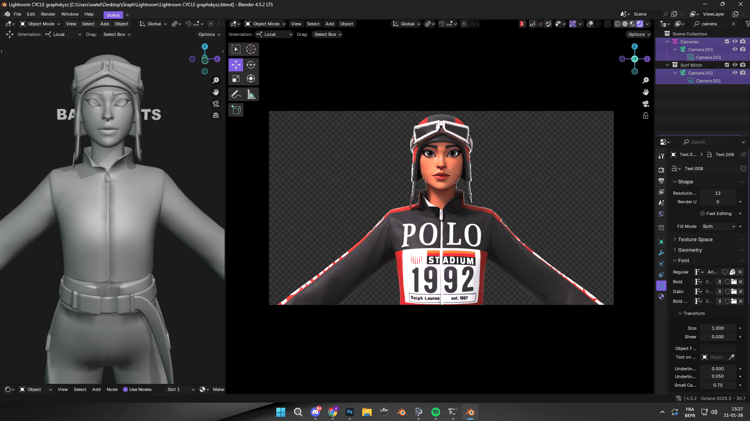The image size is (750, 421).
Task: Open the File menu
Action: tap(17, 14)
